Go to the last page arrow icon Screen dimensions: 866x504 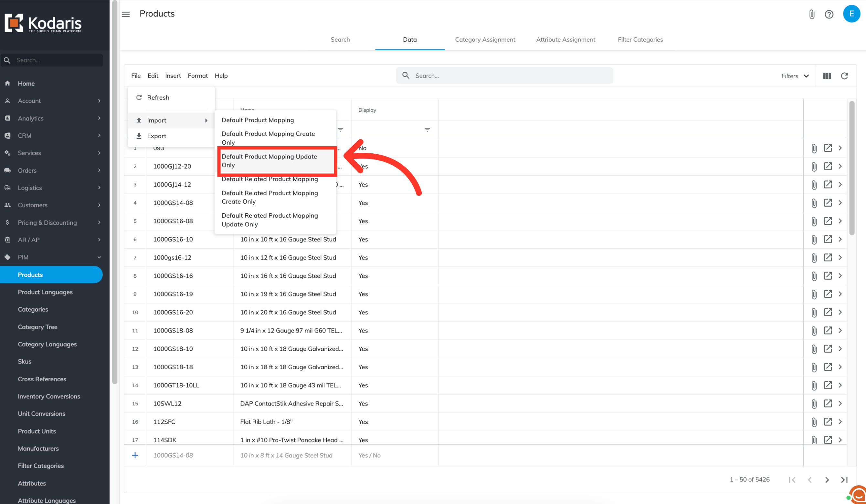844,480
